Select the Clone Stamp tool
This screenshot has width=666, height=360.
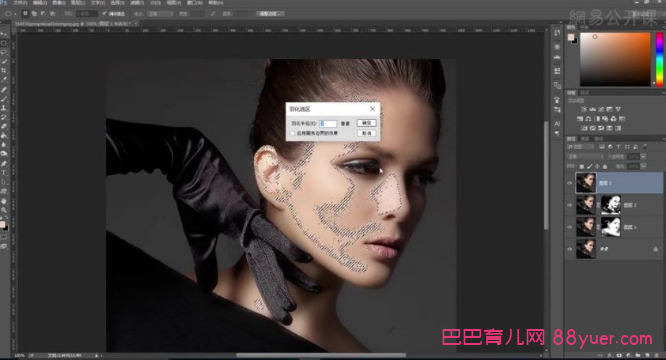pyautogui.click(x=4, y=107)
